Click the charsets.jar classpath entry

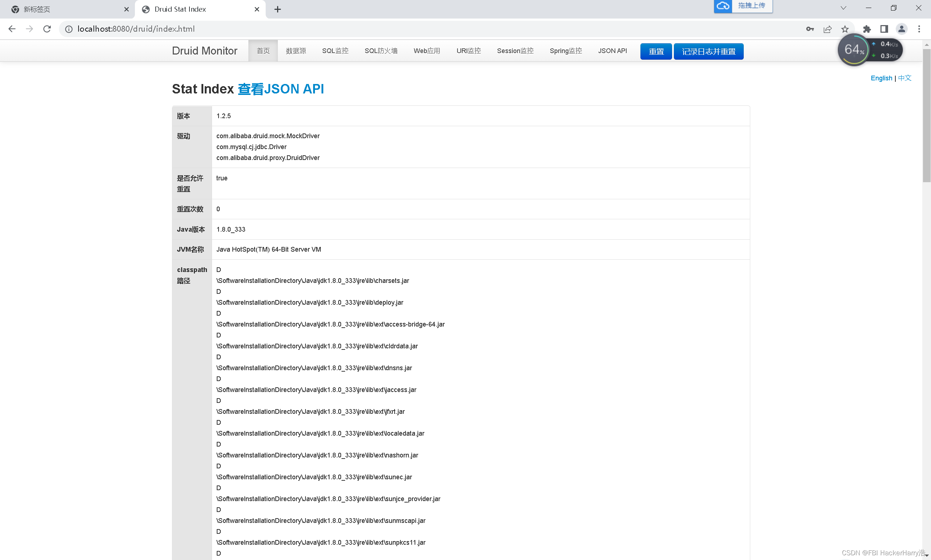tap(312, 281)
